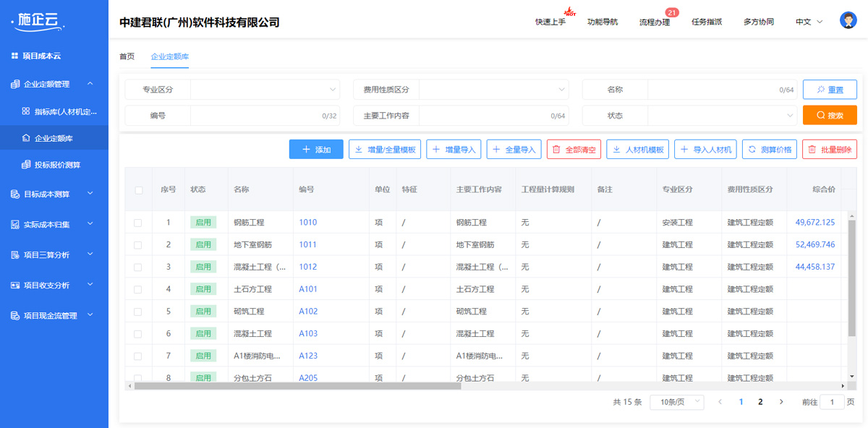Click the 投标报价测算 sidebar icon
This screenshot has height=428, width=868.
26,166
